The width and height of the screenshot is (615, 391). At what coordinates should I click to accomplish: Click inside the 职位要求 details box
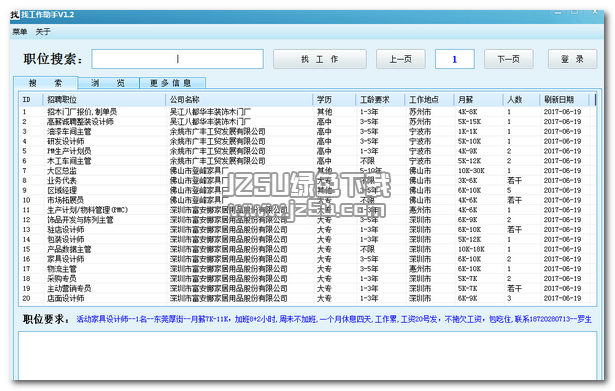[x=308, y=356]
